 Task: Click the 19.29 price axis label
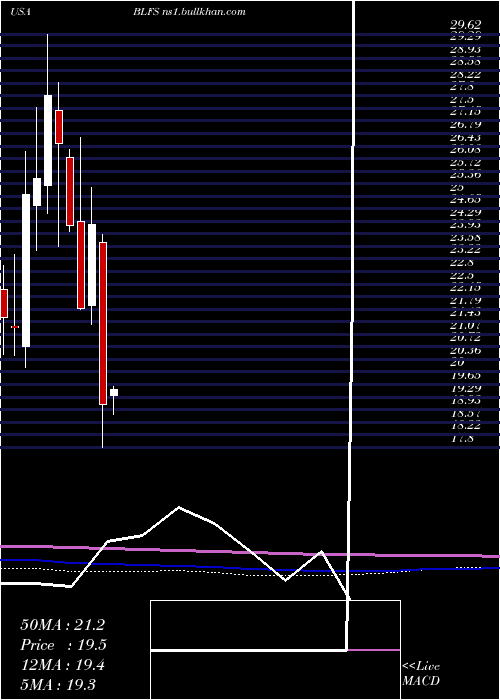465,387
